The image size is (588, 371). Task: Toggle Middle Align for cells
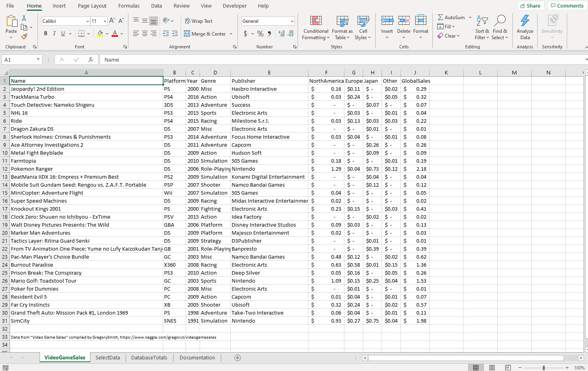click(145, 21)
